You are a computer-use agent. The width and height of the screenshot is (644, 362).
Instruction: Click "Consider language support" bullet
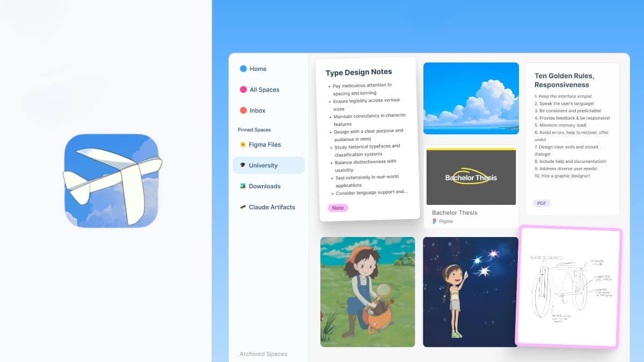(x=371, y=192)
